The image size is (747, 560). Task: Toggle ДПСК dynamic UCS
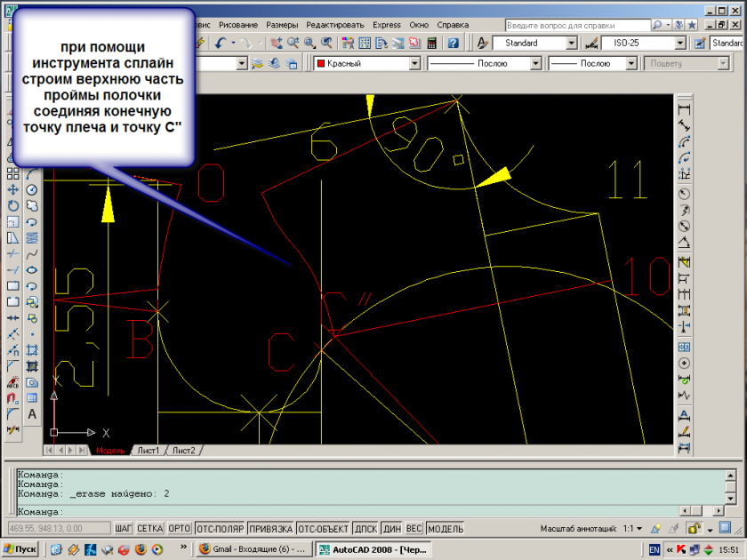(365, 529)
